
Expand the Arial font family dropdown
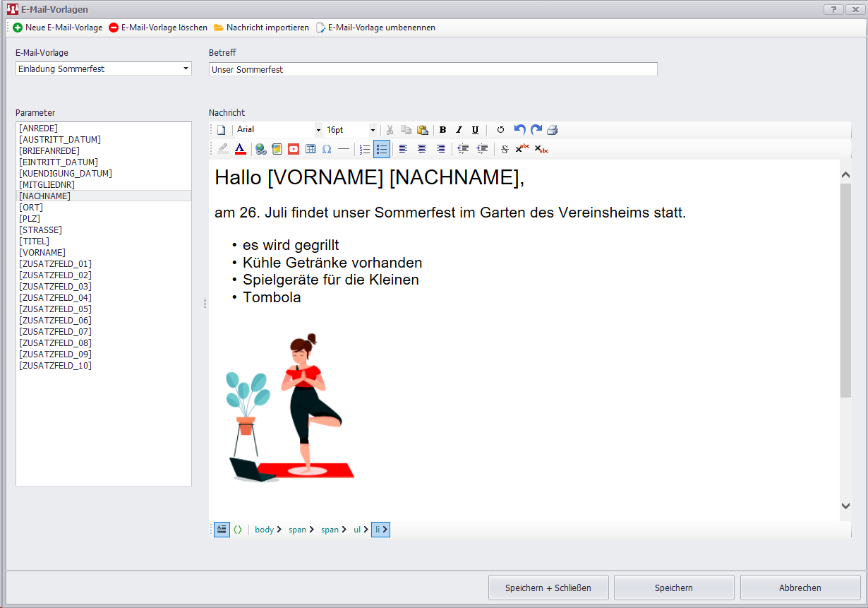318,130
